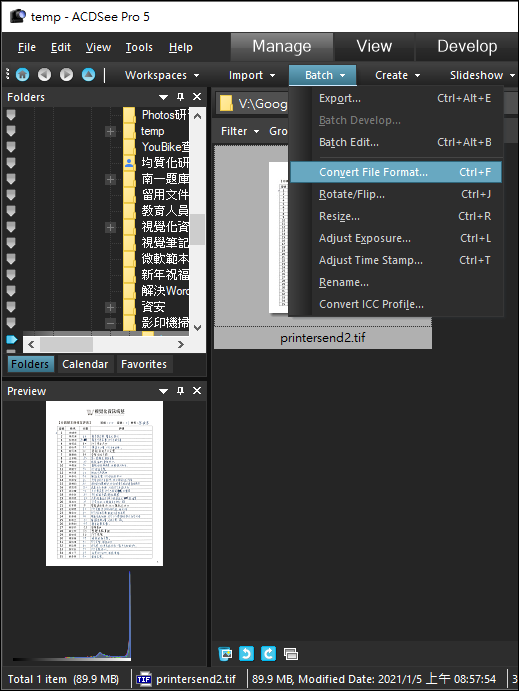Open the File menu
This screenshot has height=691, width=519.
26,47
